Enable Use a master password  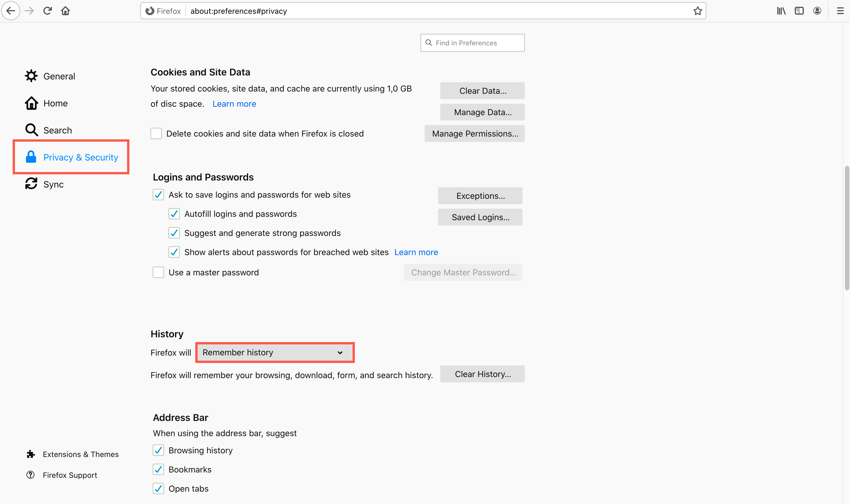point(158,272)
